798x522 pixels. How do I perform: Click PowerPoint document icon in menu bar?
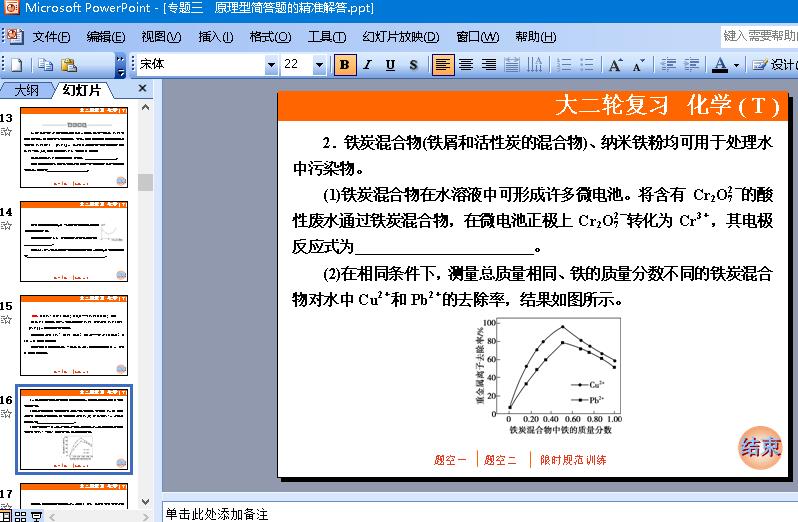click(14, 36)
